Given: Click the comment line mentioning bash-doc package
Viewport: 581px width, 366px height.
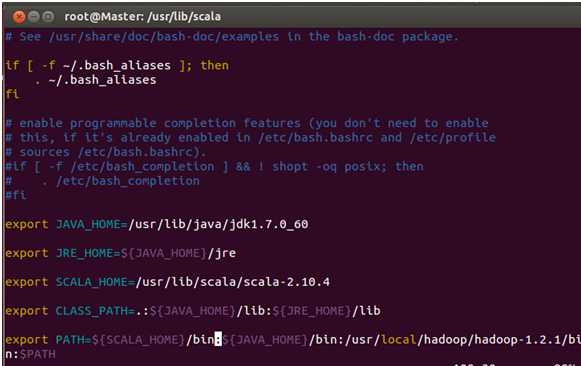Looking at the screenshot, I should 232,36.
